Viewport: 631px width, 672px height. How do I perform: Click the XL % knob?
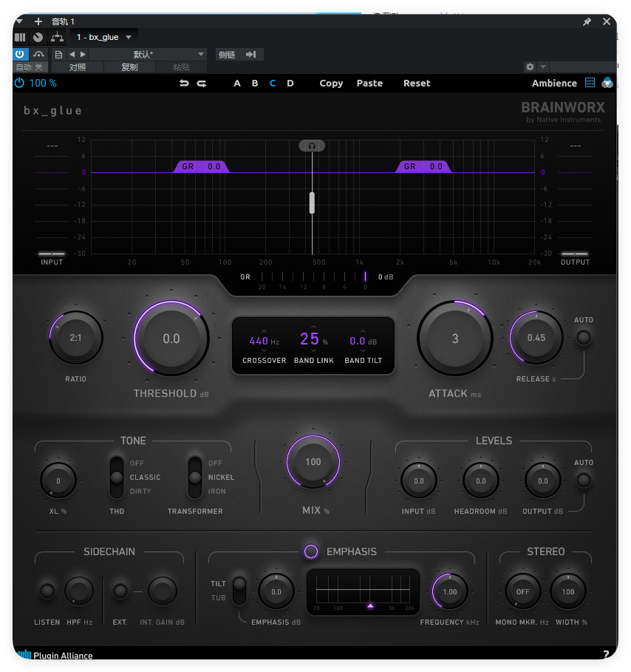tap(58, 481)
